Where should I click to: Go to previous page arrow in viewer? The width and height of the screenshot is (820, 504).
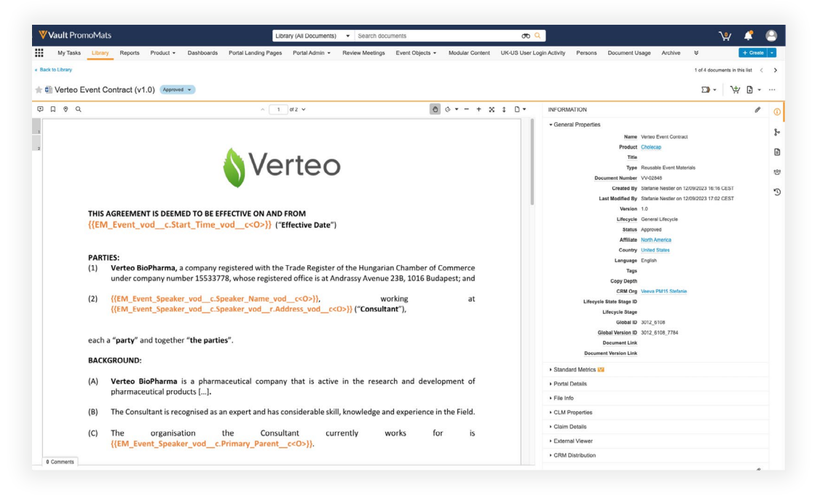pyautogui.click(x=262, y=109)
